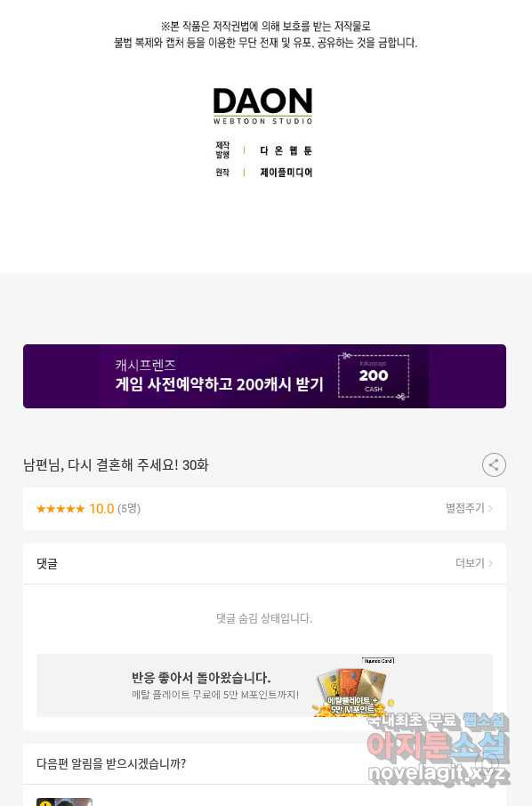Tap the share icon beside the episode title
Viewport: 532px width, 806px height.
494,465
